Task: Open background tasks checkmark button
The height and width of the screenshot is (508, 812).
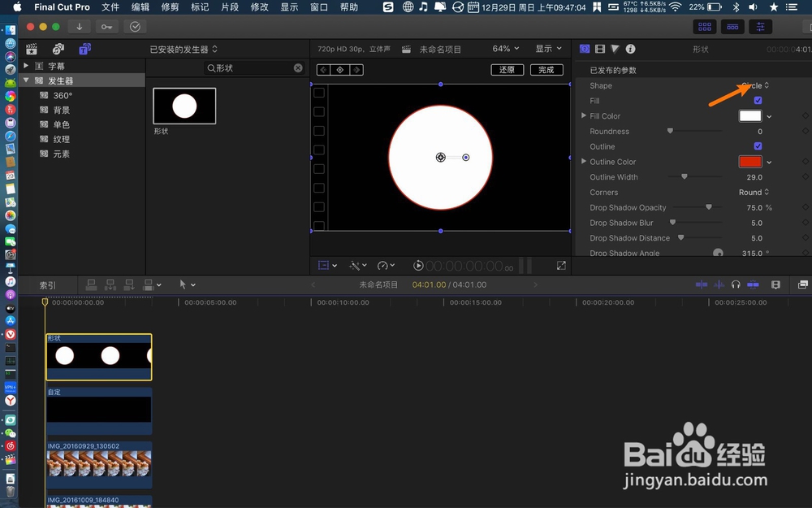Action: pyautogui.click(x=135, y=27)
